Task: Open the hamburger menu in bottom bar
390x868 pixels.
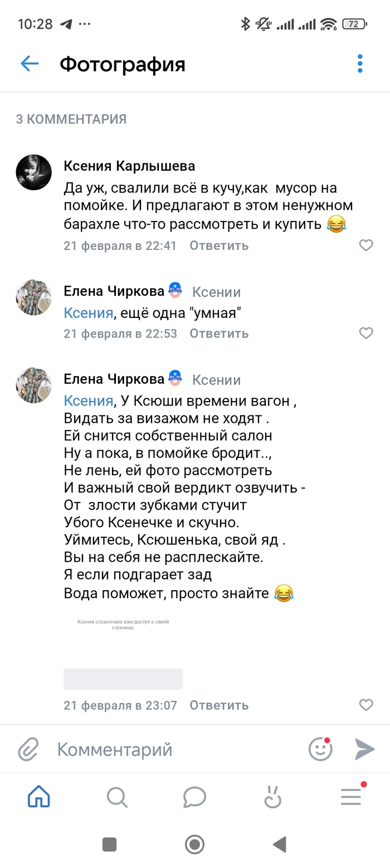Action: point(350,797)
